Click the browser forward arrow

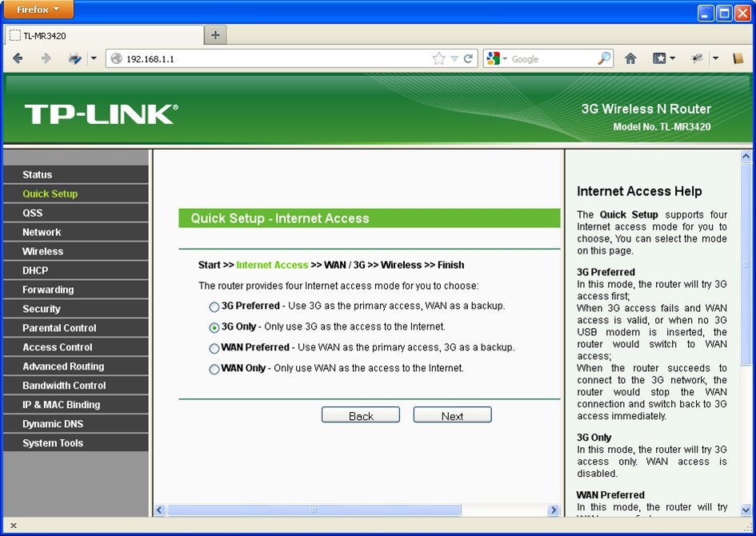46,59
